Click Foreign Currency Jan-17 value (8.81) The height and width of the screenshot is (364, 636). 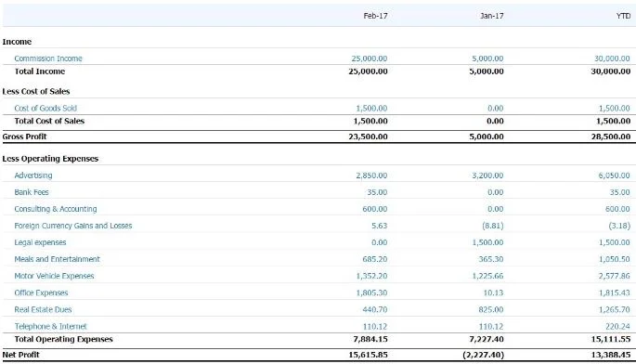click(493, 226)
